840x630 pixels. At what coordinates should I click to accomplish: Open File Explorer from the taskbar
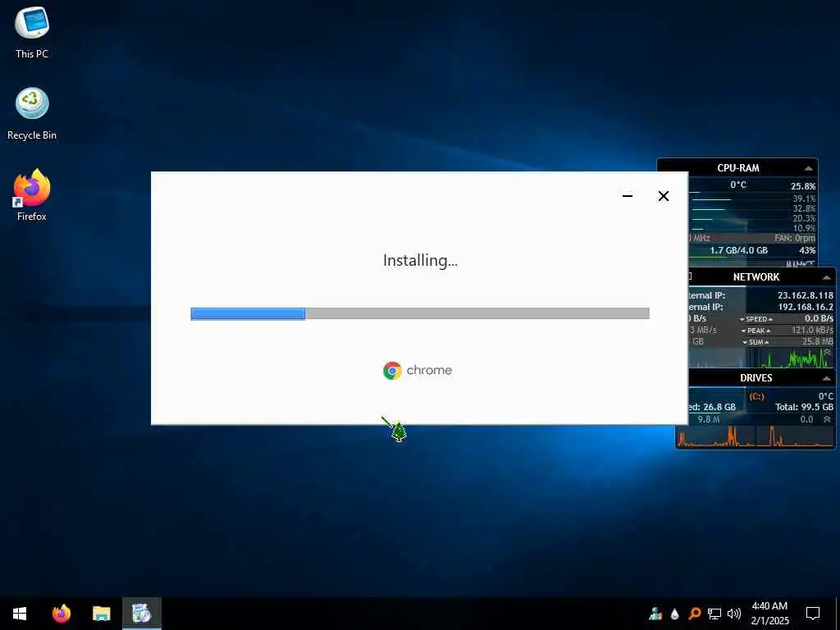(x=101, y=614)
